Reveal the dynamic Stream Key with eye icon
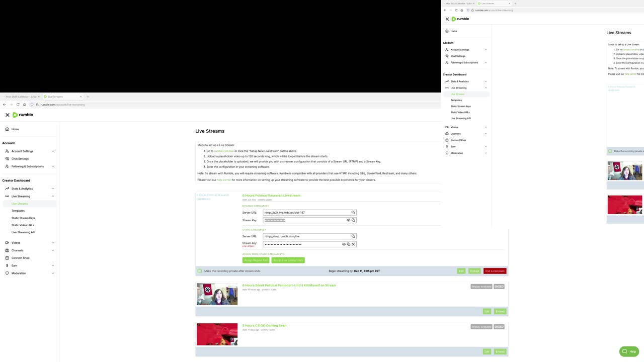Screen dimensions: 644x362 pyautogui.click(x=348, y=220)
